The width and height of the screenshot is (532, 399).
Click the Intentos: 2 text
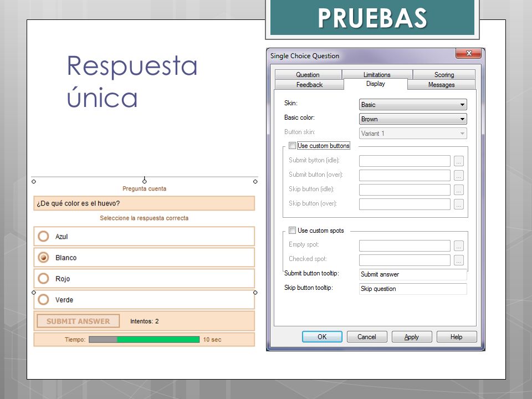(144, 321)
